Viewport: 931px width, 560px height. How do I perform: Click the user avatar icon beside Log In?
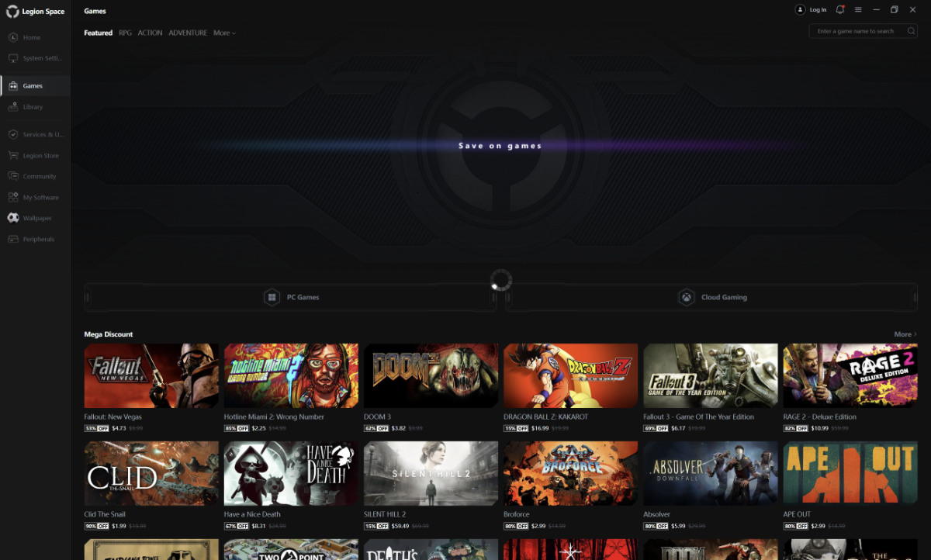pos(800,9)
